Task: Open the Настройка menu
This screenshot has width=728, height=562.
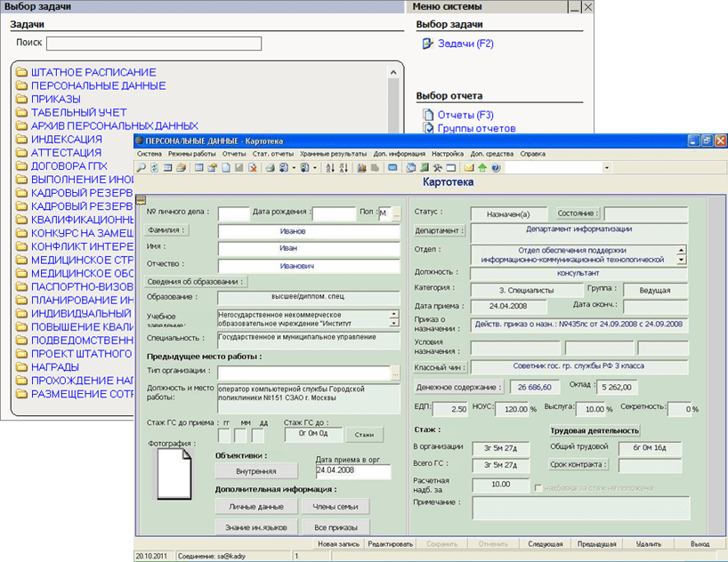Action: 448,154
